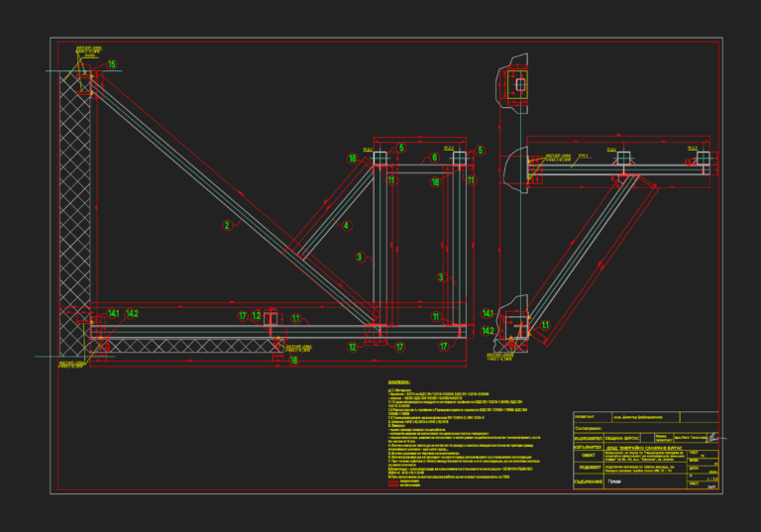Click the ВЪЗЛОЖИТЕЛ label cell

point(589,438)
